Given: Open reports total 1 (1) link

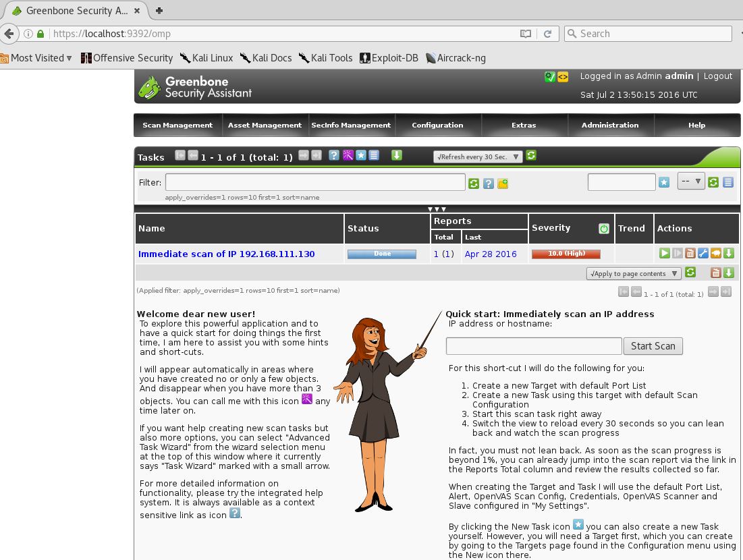Looking at the screenshot, I should pos(443,254).
